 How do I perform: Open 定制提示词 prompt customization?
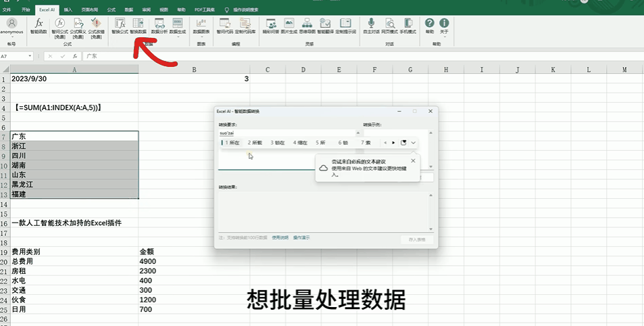pyautogui.click(x=345, y=23)
